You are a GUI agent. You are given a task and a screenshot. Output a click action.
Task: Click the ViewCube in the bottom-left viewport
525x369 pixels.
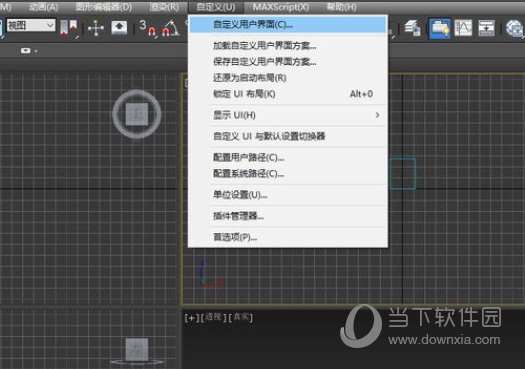tap(137, 350)
